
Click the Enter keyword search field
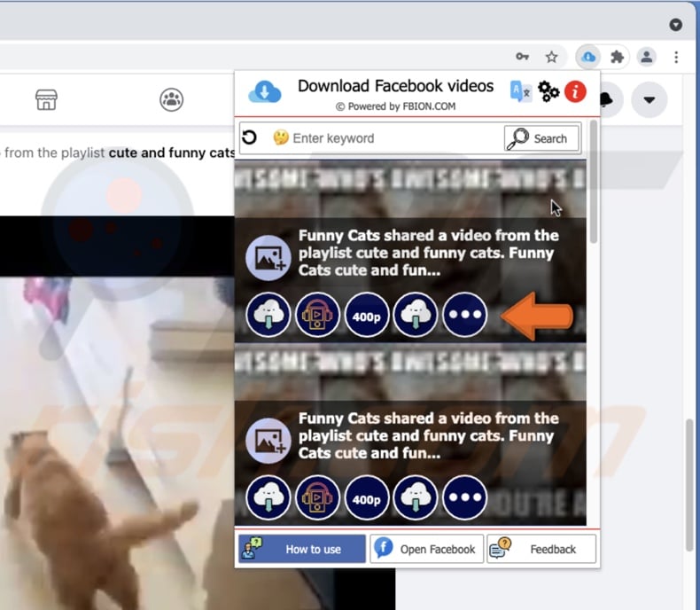pyautogui.click(x=386, y=138)
